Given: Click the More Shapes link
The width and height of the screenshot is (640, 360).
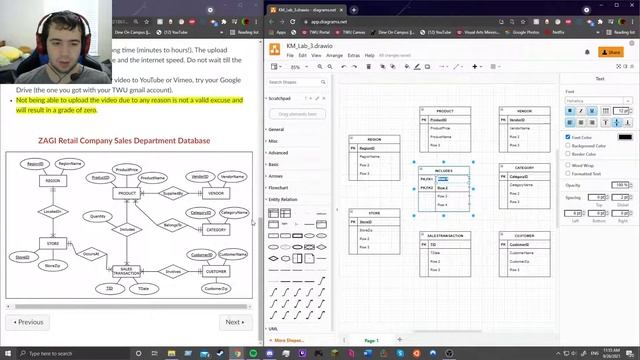Looking at the screenshot, I should click(287, 340).
